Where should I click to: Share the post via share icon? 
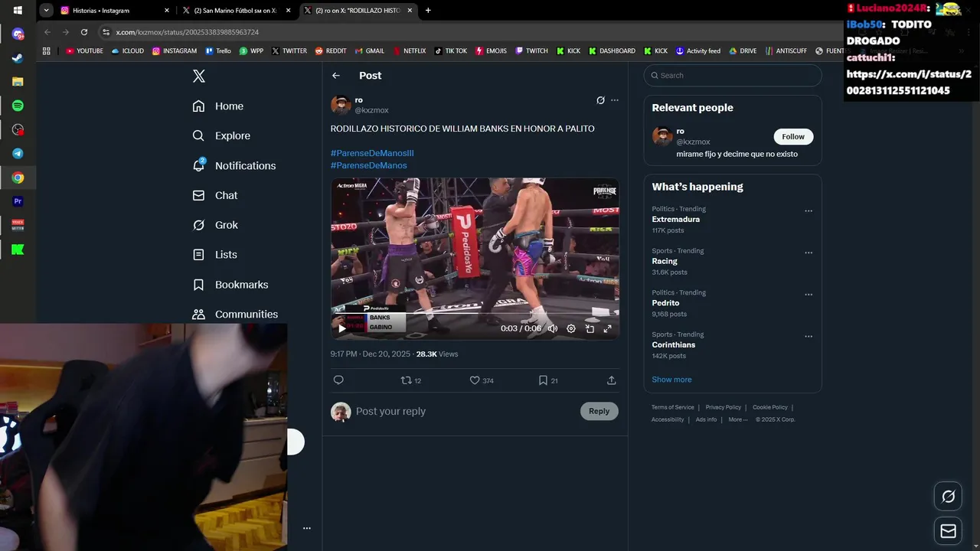[611, 380]
